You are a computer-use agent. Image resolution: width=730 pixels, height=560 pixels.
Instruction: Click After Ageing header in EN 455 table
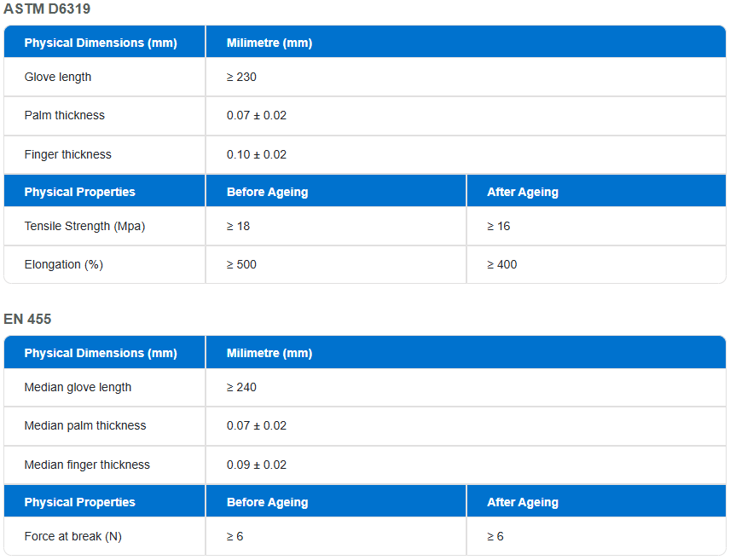point(523,502)
